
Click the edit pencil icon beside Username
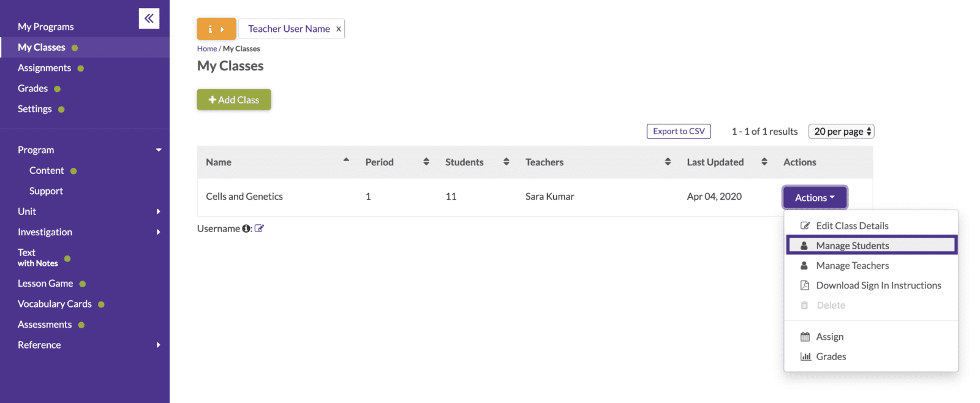click(x=259, y=228)
